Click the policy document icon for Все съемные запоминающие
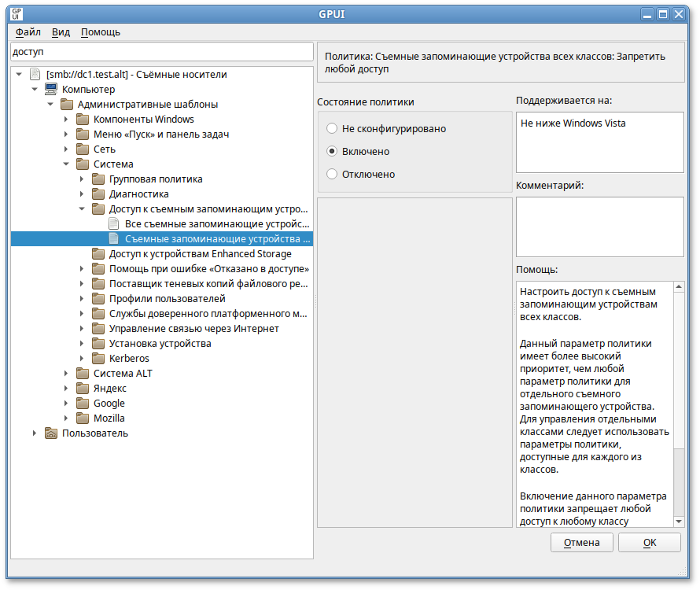700x590 pixels. point(114,224)
